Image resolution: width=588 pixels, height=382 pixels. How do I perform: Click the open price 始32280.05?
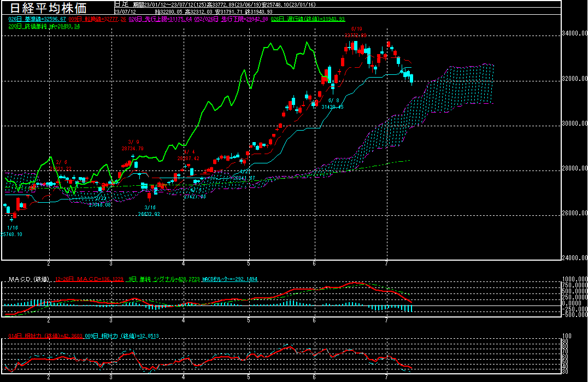coord(169,11)
